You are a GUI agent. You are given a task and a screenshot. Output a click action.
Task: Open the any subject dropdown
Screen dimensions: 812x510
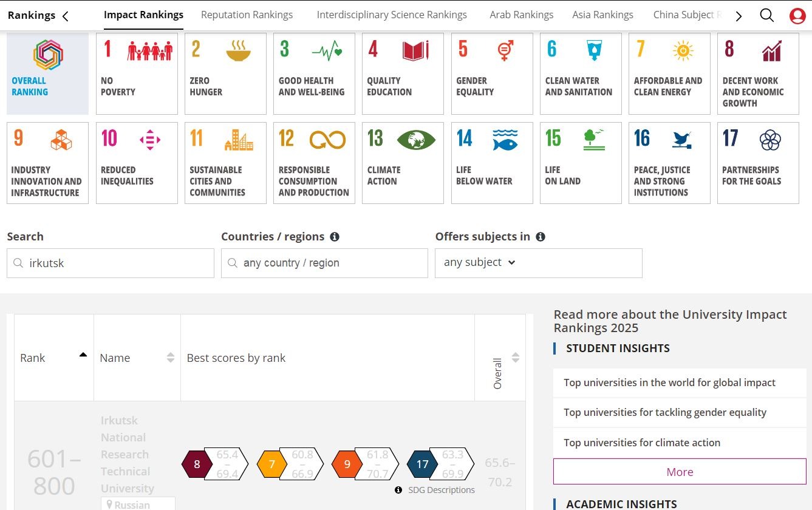[x=539, y=263]
